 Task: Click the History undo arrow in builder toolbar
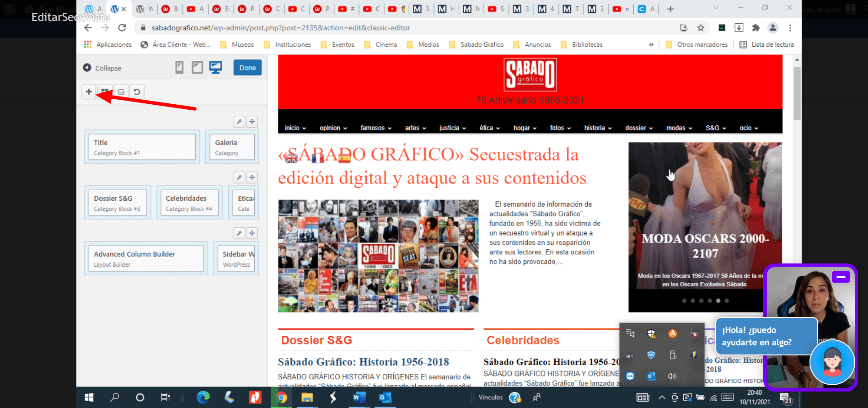(x=137, y=91)
